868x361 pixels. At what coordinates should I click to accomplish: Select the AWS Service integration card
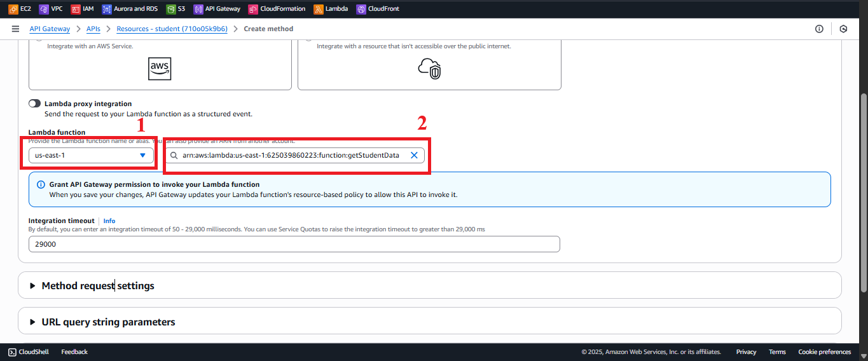click(x=160, y=64)
